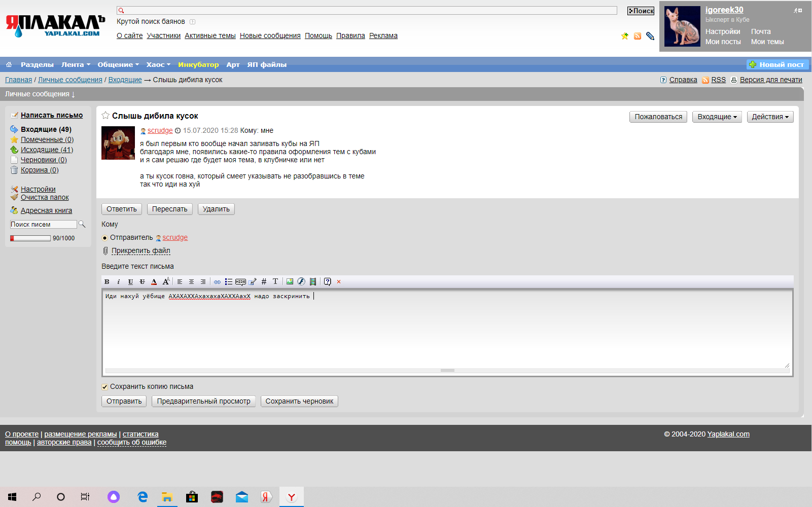812x507 pixels.
Task: Open the "Входящие (49)" folder
Action: coord(46,129)
